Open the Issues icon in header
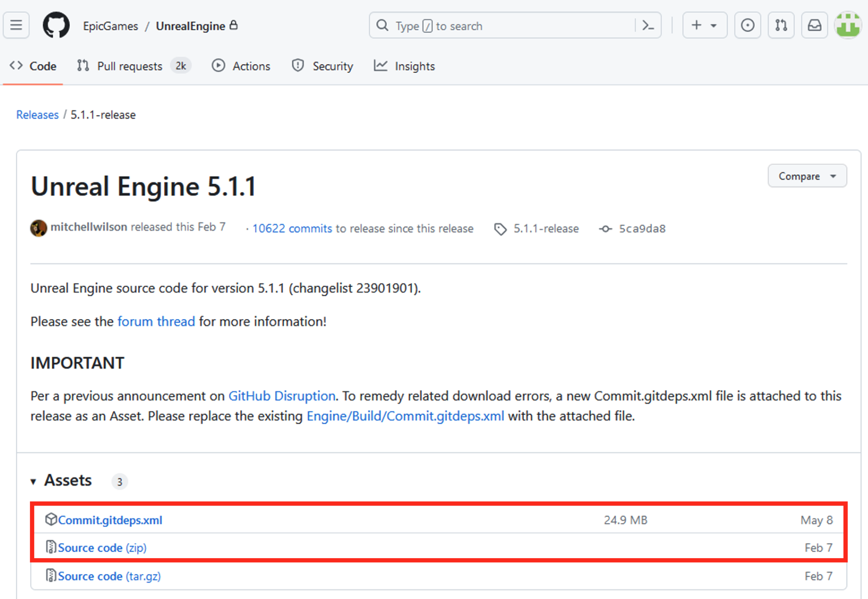Screen dimensions: 868x599 pyautogui.click(x=747, y=26)
